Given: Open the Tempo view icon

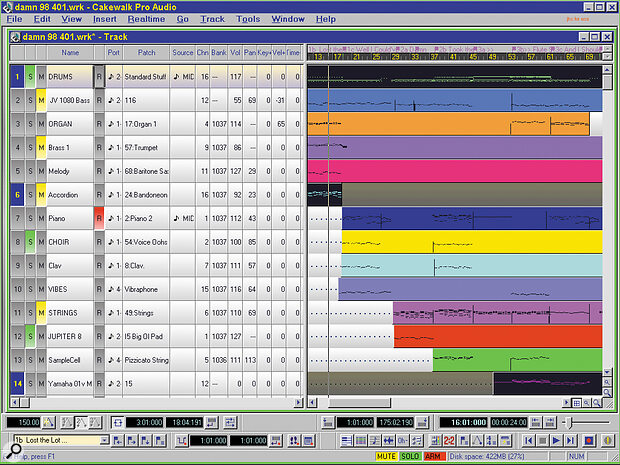Looking at the screenshot, I should pos(477,440).
